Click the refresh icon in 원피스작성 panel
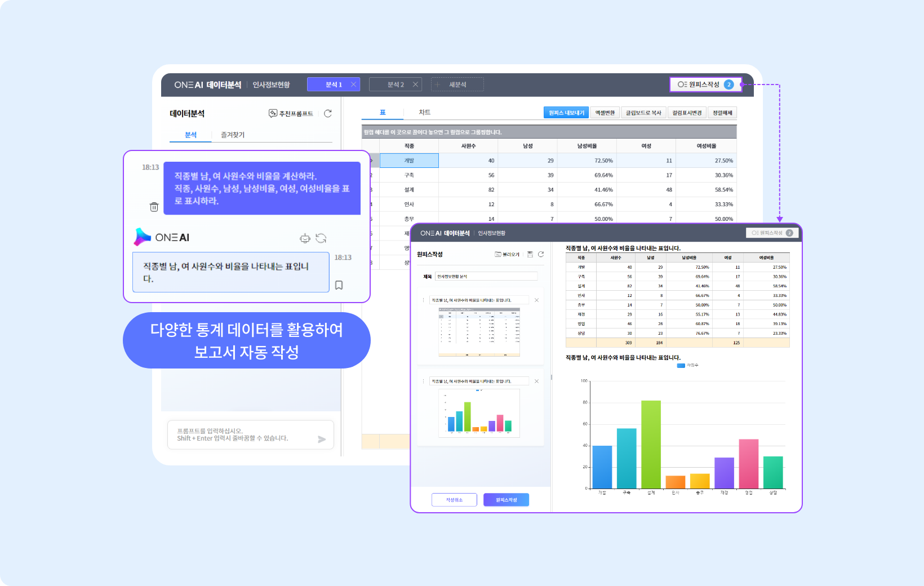924x586 pixels. (x=541, y=254)
